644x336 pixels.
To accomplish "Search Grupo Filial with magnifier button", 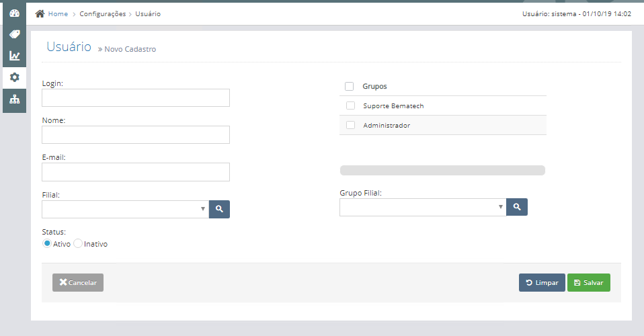I will [517, 207].
